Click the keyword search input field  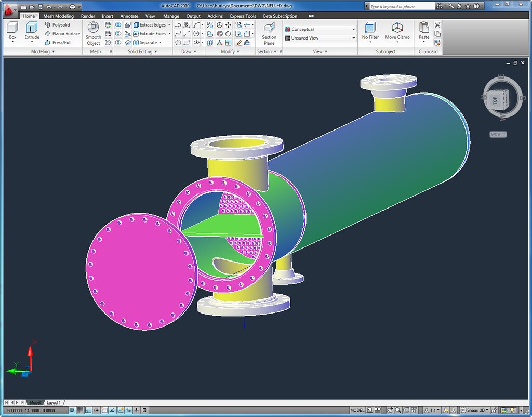pyautogui.click(x=402, y=6)
